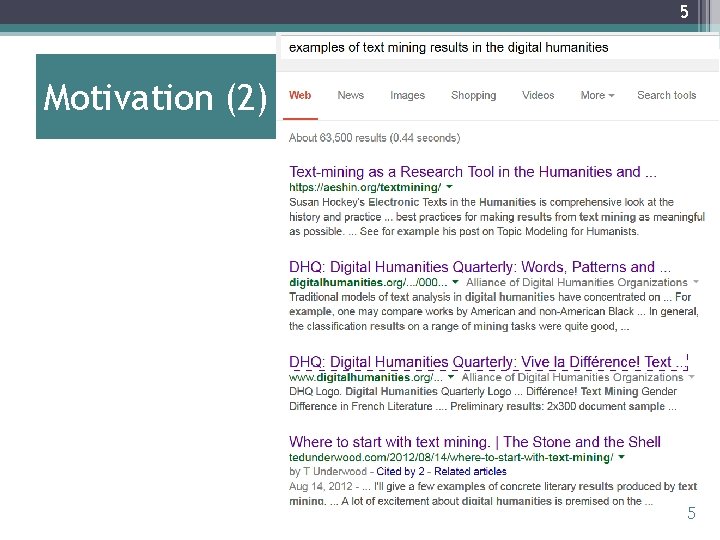This screenshot has height=540, width=720.
Task: Click the 'Cited by 2' link
Action: pyautogui.click(x=400, y=472)
